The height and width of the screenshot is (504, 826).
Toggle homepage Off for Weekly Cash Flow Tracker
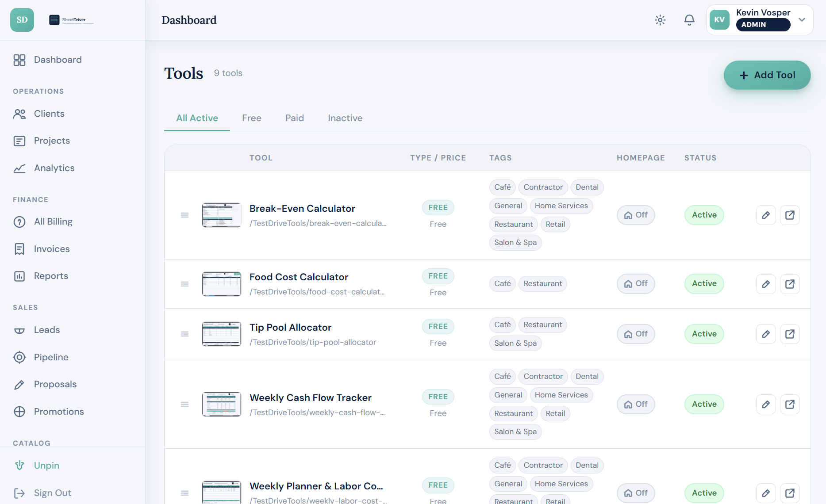point(636,405)
